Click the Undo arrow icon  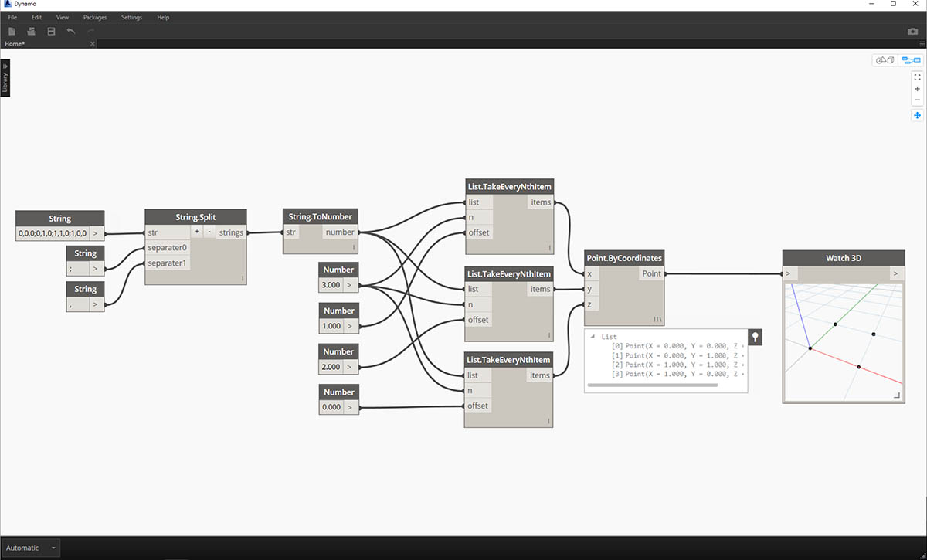point(71,31)
